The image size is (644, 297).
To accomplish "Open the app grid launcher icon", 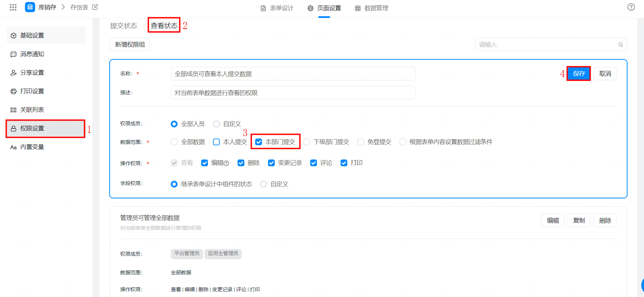I will coord(13,7).
